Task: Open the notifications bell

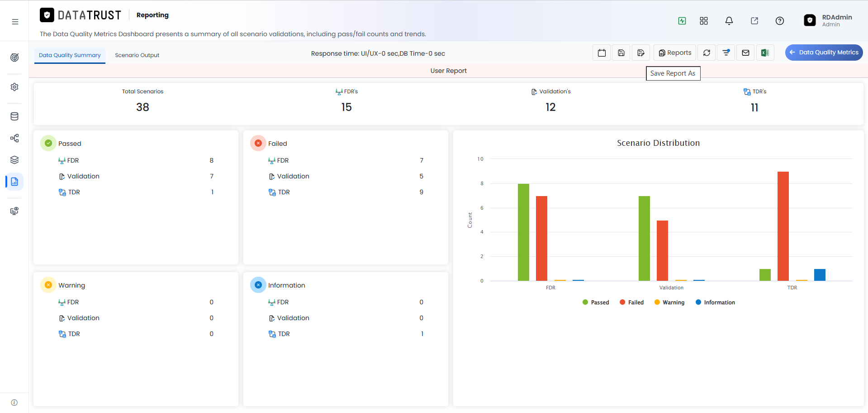Action: [x=729, y=21]
